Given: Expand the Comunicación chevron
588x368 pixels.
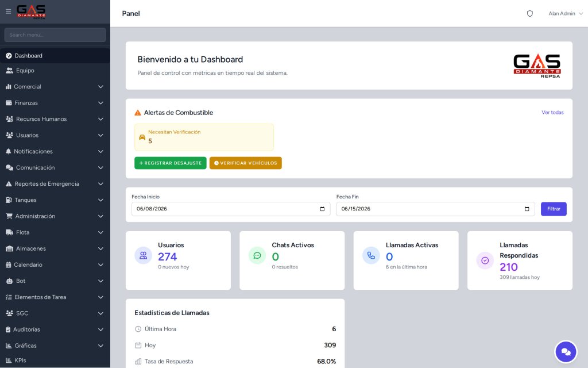Looking at the screenshot, I should click(x=100, y=167).
